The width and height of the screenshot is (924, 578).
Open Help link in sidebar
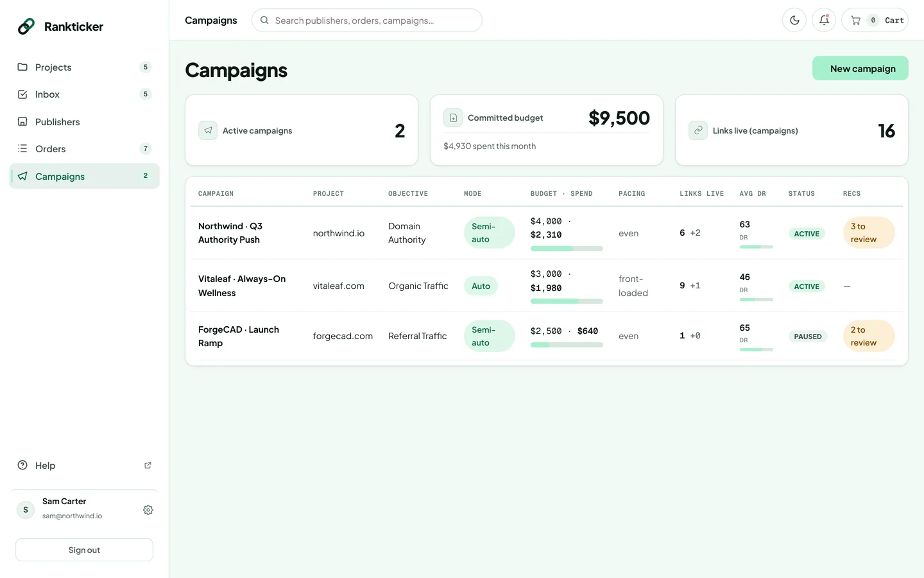84,466
